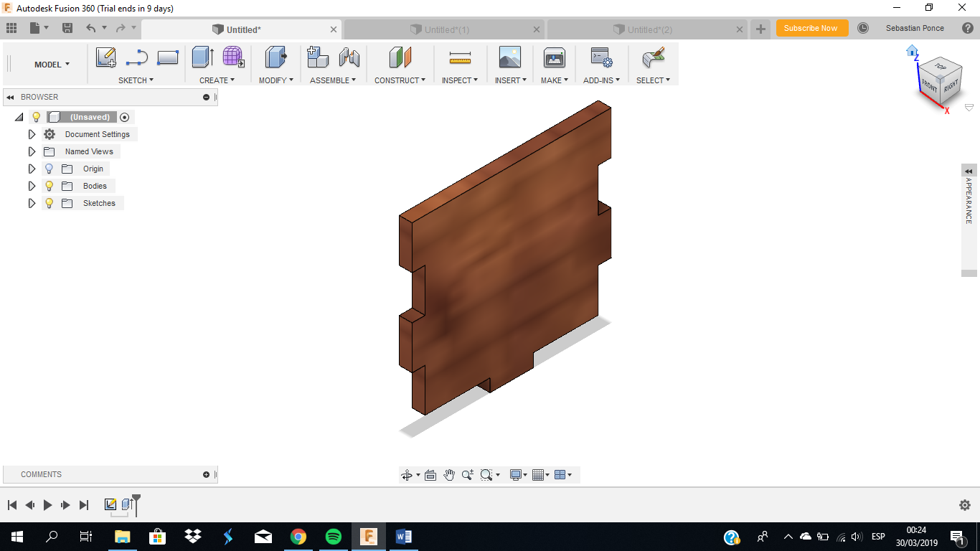Expand the Document Settings node
The image size is (980, 551).
click(x=32, y=134)
